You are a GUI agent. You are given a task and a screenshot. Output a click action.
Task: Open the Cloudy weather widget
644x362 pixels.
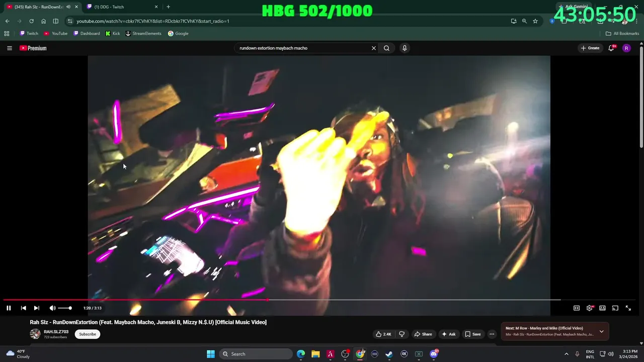[17, 354]
